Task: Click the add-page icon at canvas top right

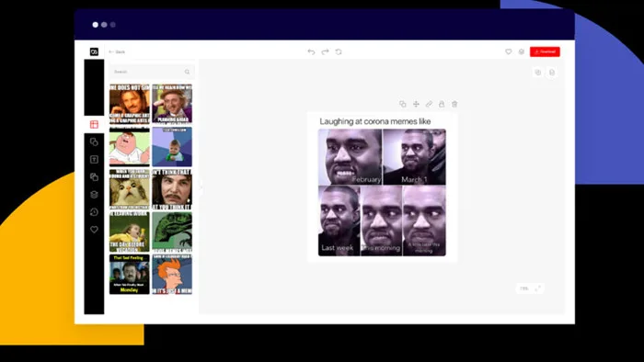Action: (x=552, y=73)
